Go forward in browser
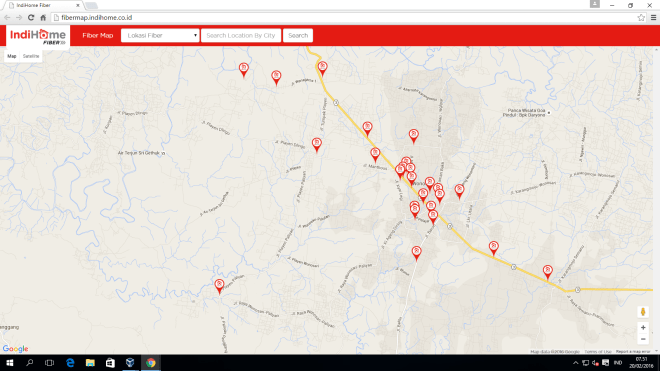Screen dimensions: 660x371 [19, 18]
